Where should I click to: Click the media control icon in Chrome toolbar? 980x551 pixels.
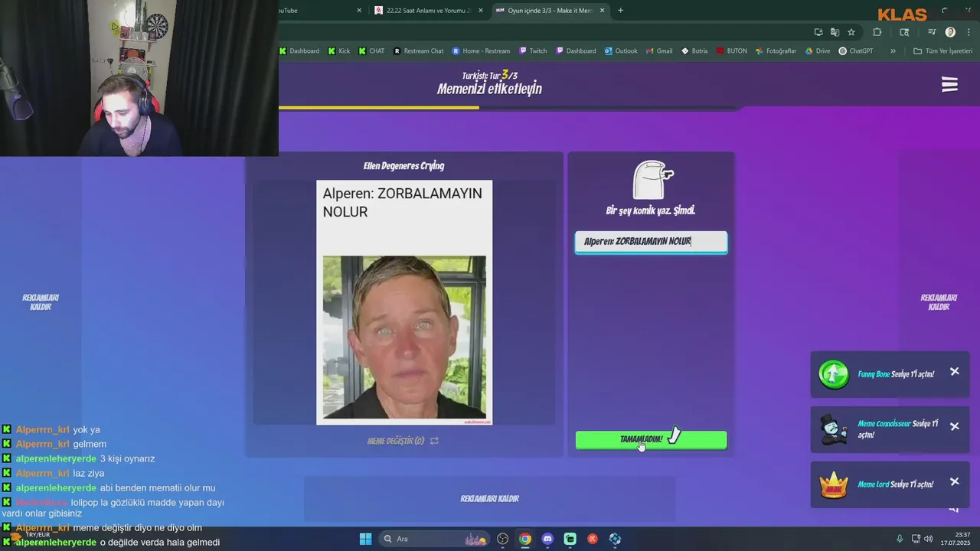pyautogui.click(x=932, y=32)
